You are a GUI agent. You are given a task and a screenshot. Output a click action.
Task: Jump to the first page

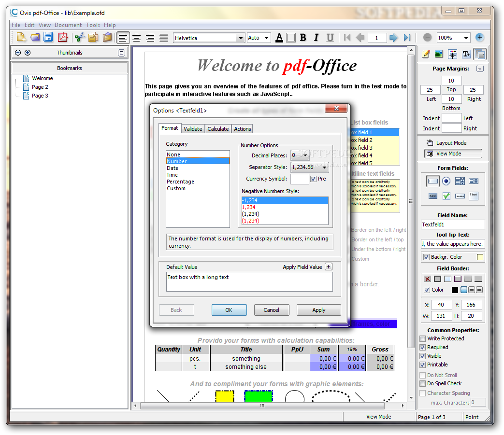tap(347, 38)
